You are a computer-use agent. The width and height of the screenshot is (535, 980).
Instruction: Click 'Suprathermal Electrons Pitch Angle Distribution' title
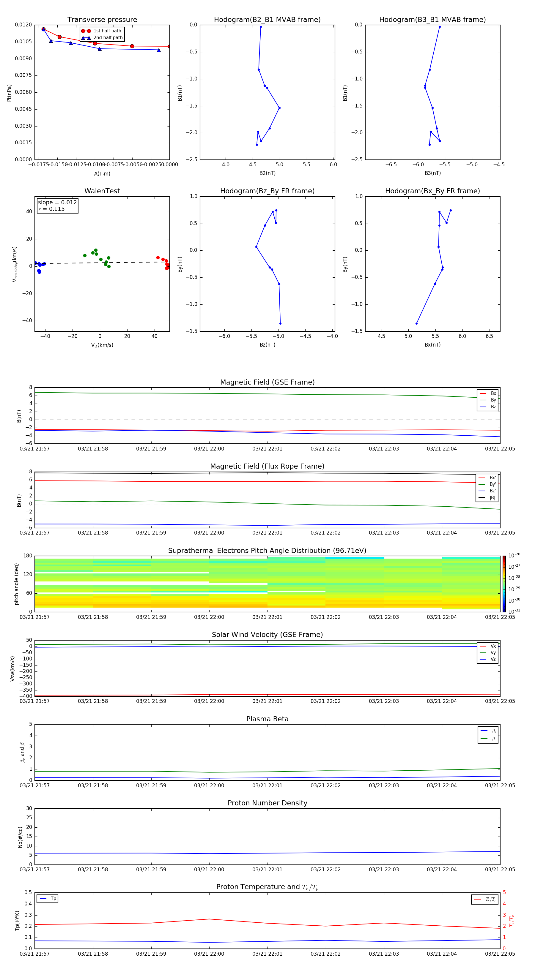tap(267, 551)
